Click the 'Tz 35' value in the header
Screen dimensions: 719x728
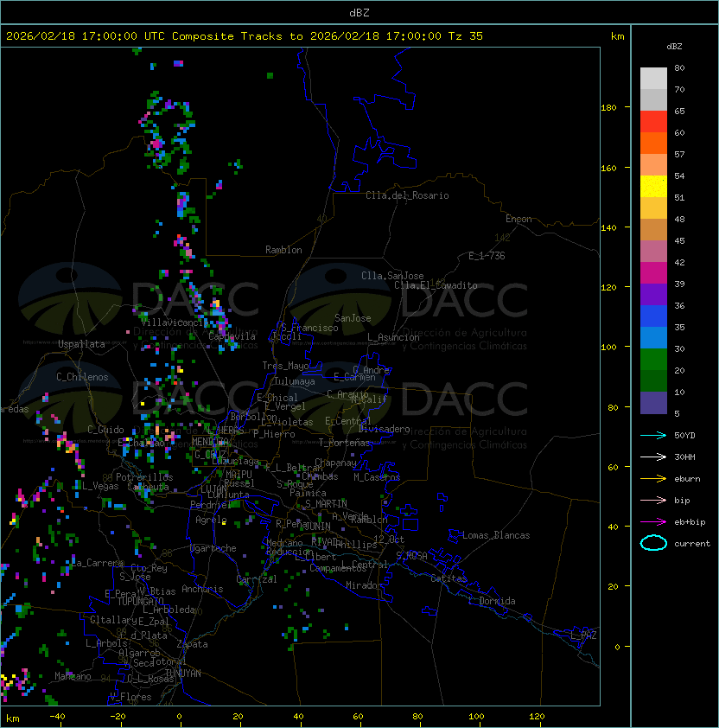466,36
